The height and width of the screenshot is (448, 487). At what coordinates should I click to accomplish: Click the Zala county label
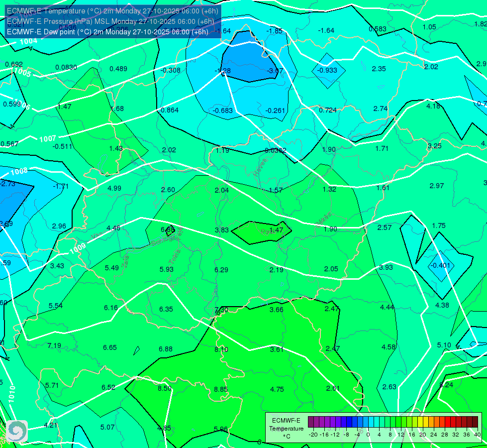[126, 261]
